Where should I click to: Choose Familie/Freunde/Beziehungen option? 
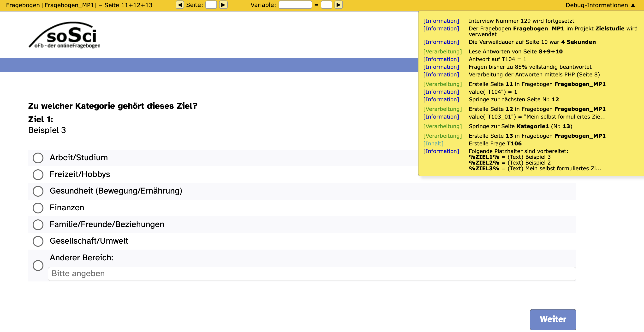38,224
